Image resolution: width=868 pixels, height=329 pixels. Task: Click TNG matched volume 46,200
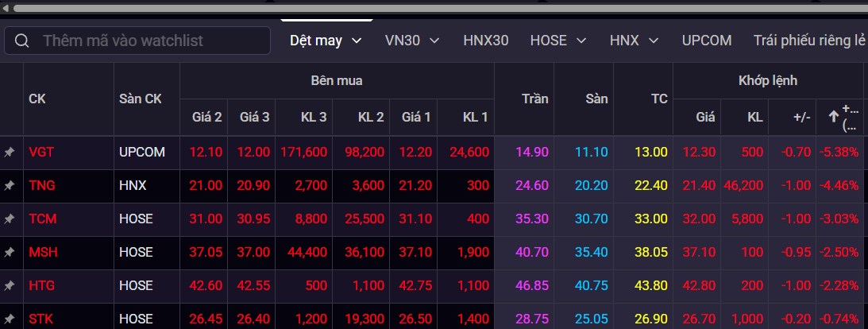(743, 185)
